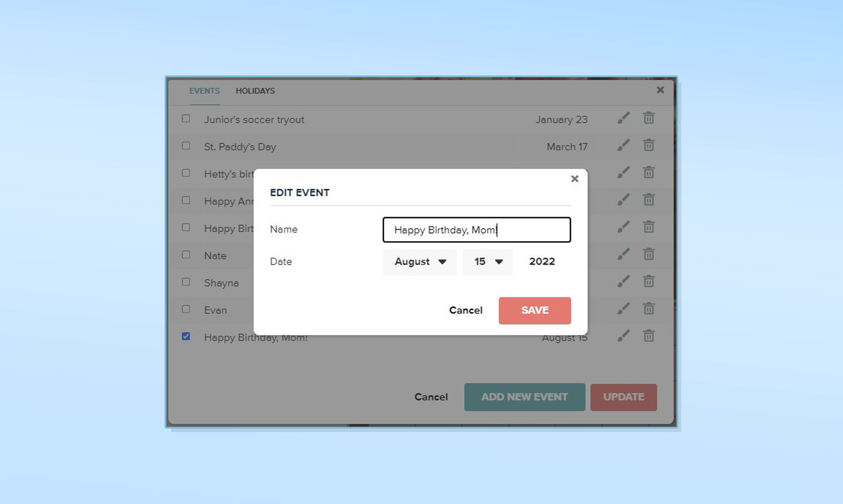This screenshot has width=843, height=504.
Task: Select the EVENTS tab
Action: point(204,90)
